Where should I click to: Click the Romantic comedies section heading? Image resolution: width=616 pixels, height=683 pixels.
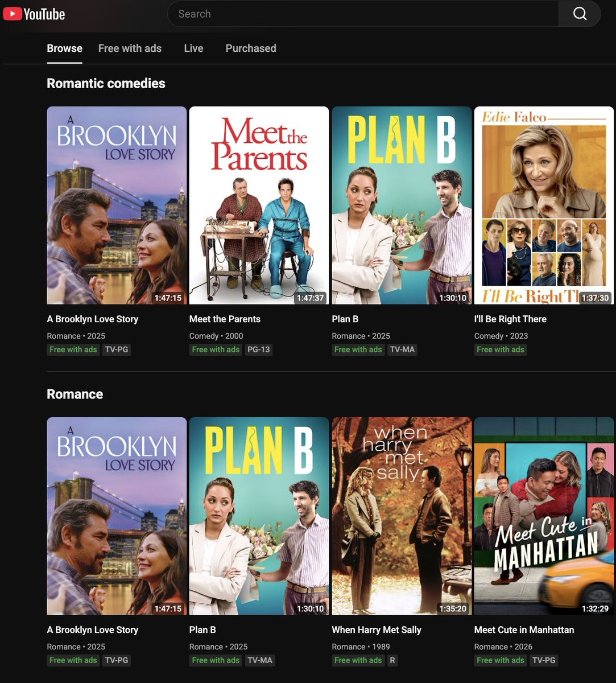[106, 83]
